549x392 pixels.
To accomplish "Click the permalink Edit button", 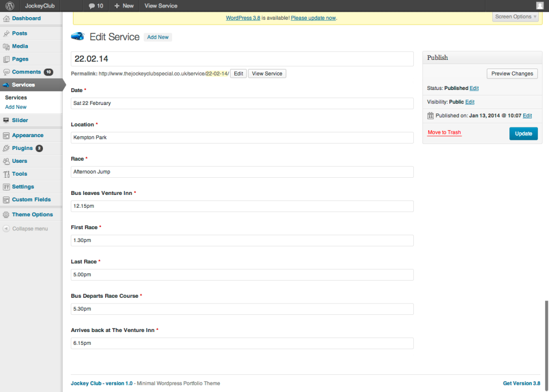I will coord(239,74).
